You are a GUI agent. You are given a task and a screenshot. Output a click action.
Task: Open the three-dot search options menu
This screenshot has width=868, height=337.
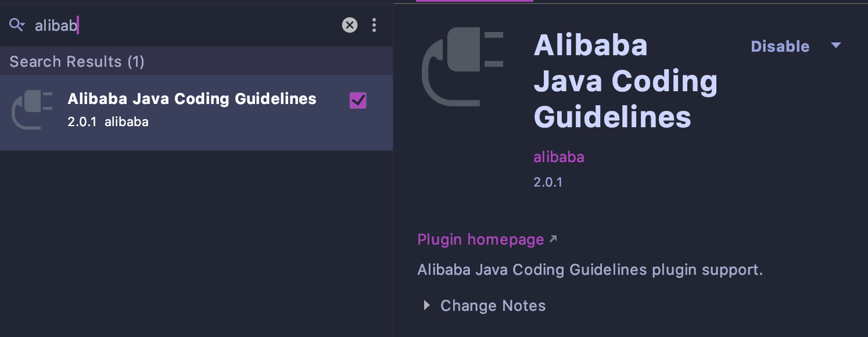pyautogui.click(x=374, y=25)
